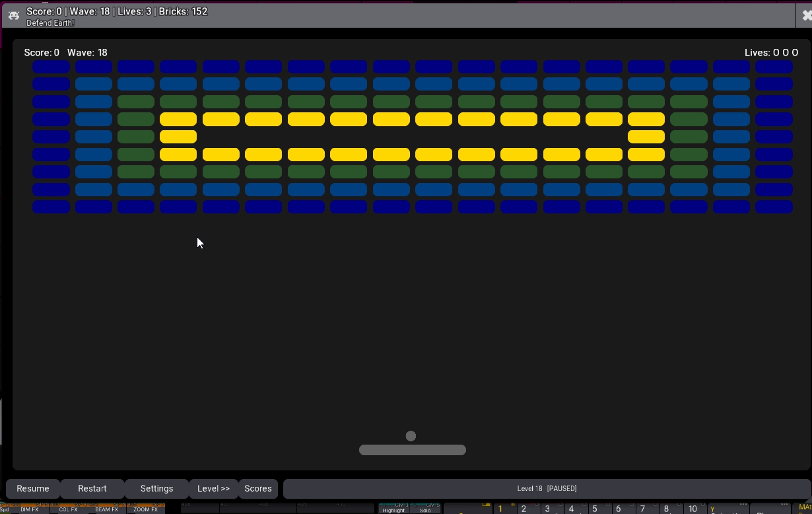Click the gray ball above the paddle
The image size is (812, 514).
[411, 436]
